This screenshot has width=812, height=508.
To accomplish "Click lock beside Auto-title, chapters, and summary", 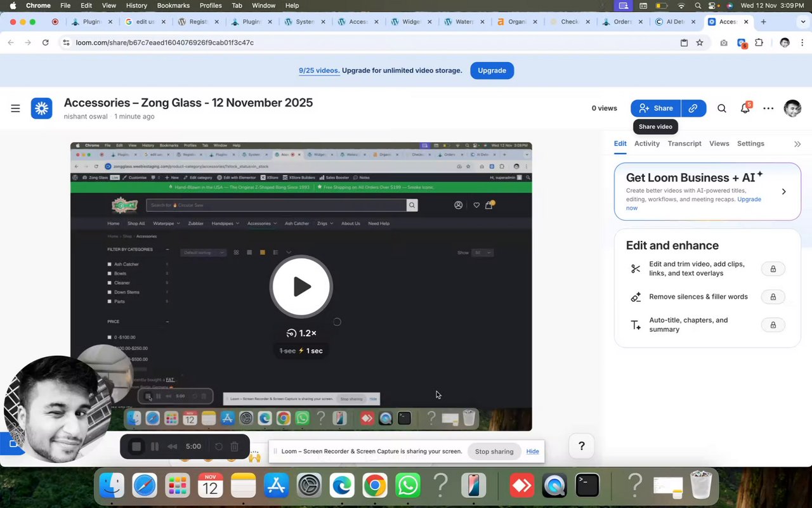I will 773,325.
